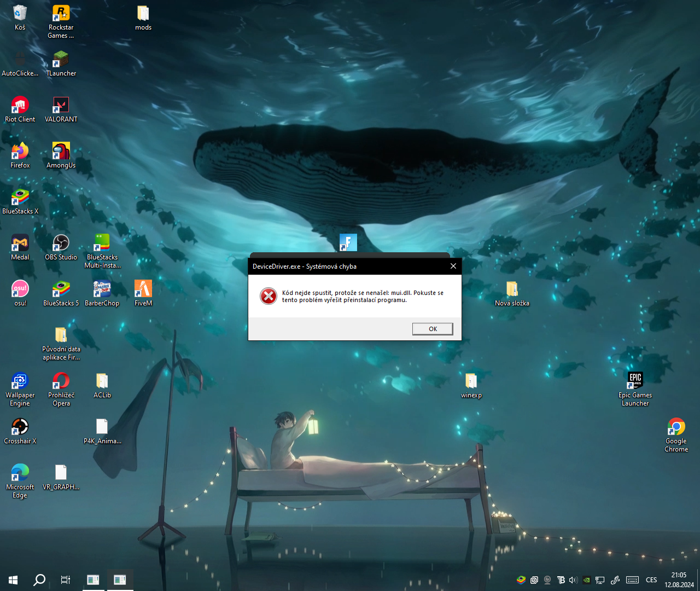Select the P4K_Anima file icon
Image resolution: width=700 pixels, height=591 pixels.
102,431
